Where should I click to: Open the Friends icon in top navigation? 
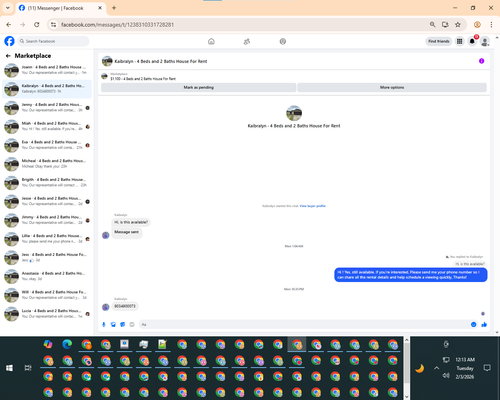[247, 41]
